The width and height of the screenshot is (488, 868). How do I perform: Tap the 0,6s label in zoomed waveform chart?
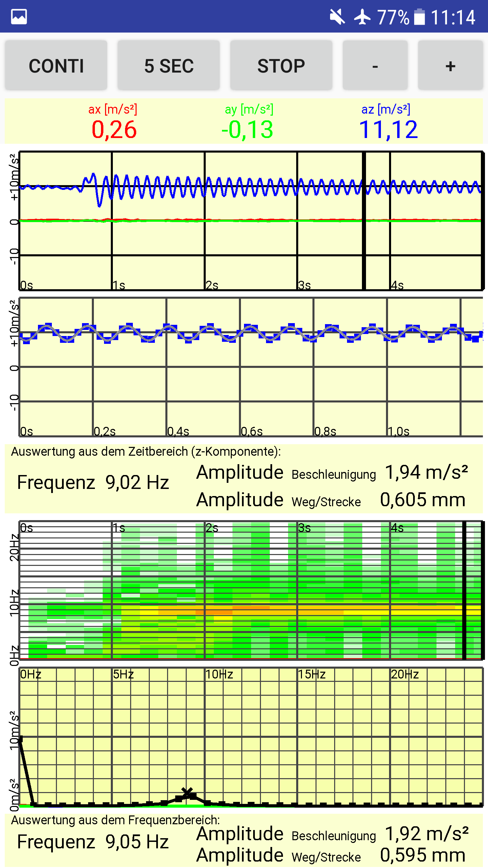[251, 431]
